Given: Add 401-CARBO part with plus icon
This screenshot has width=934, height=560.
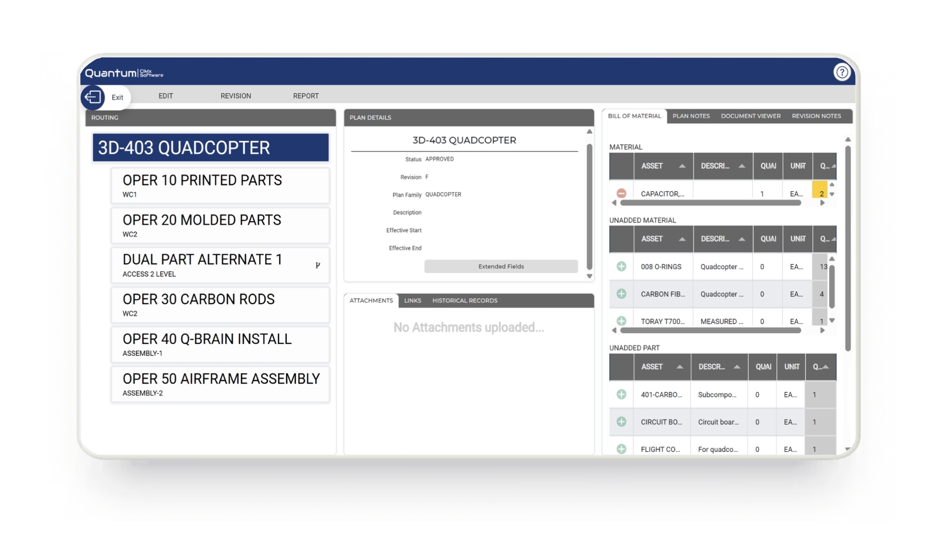Looking at the screenshot, I should 621,394.
